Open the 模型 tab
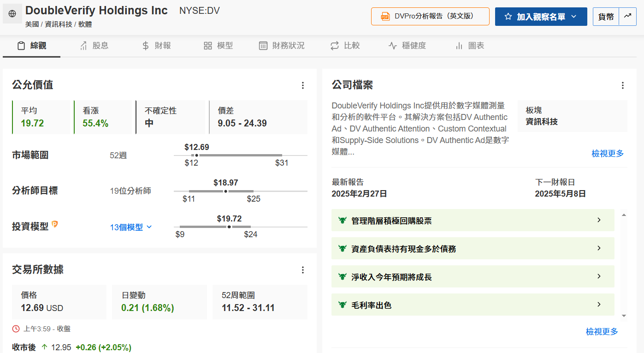The image size is (644, 353). click(219, 46)
